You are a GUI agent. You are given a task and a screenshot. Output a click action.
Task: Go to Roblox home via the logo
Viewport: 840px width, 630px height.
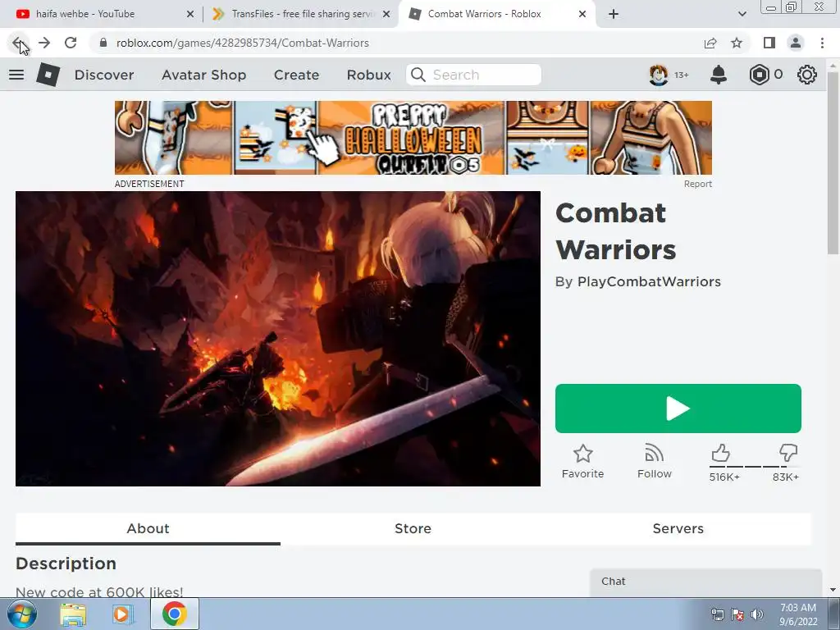click(x=48, y=75)
